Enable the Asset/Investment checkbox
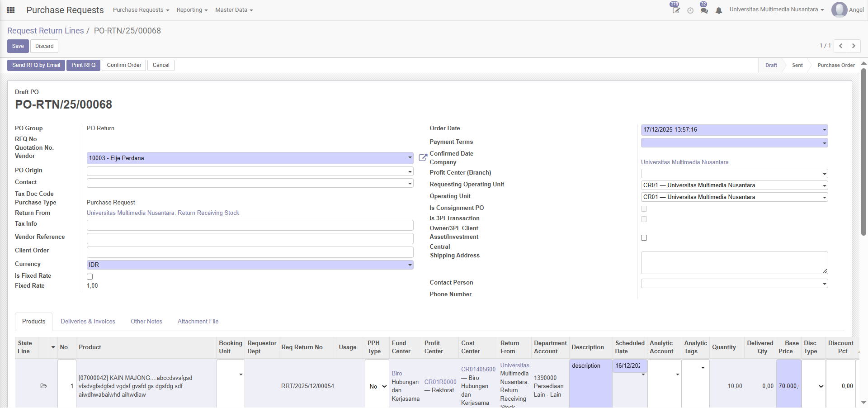 point(644,237)
